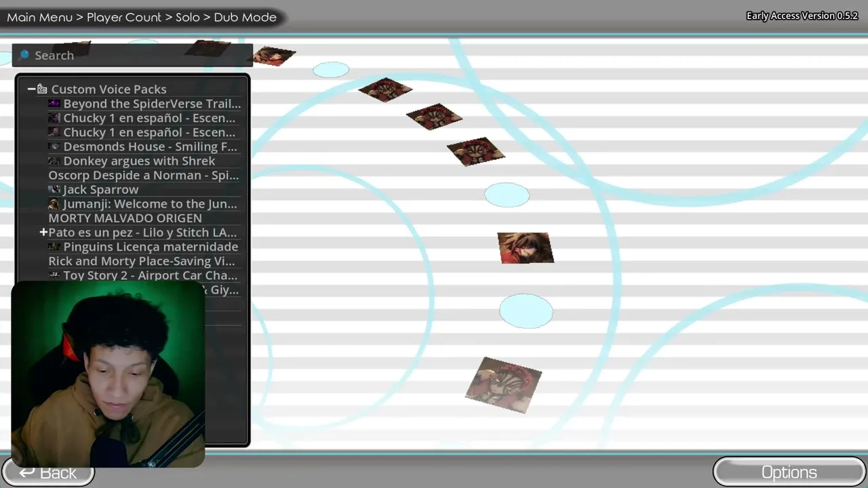Select the Jack Sparrow pack thumbnail icon
The width and height of the screenshot is (868, 488).
point(54,190)
